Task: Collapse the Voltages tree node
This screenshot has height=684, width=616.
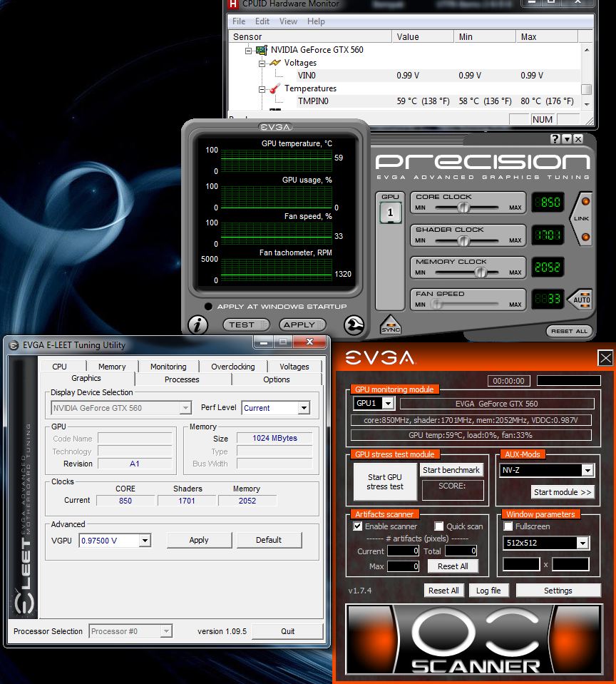Action: pos(262,63)
